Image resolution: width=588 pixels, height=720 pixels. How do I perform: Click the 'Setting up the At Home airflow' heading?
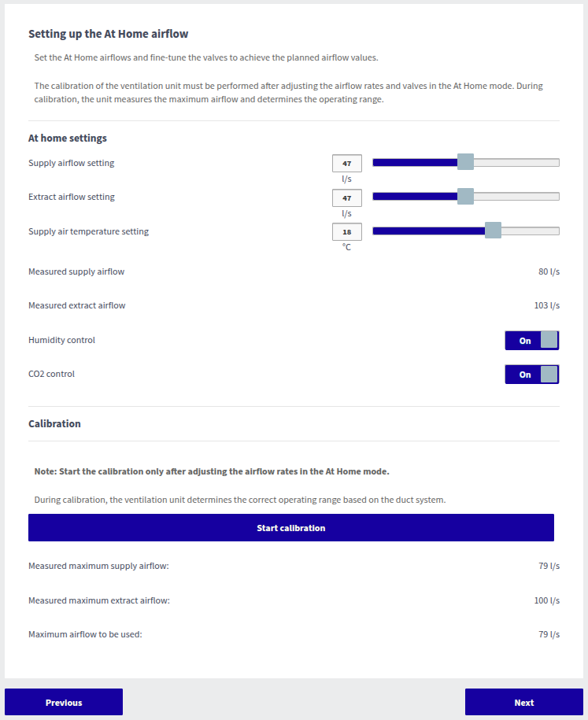pyautogui.click(x=109, y=34)
